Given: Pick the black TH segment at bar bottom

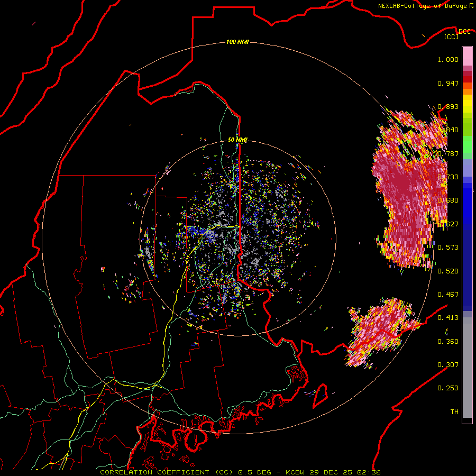Looking at the screenshot, I should click(x=467, y=420).
